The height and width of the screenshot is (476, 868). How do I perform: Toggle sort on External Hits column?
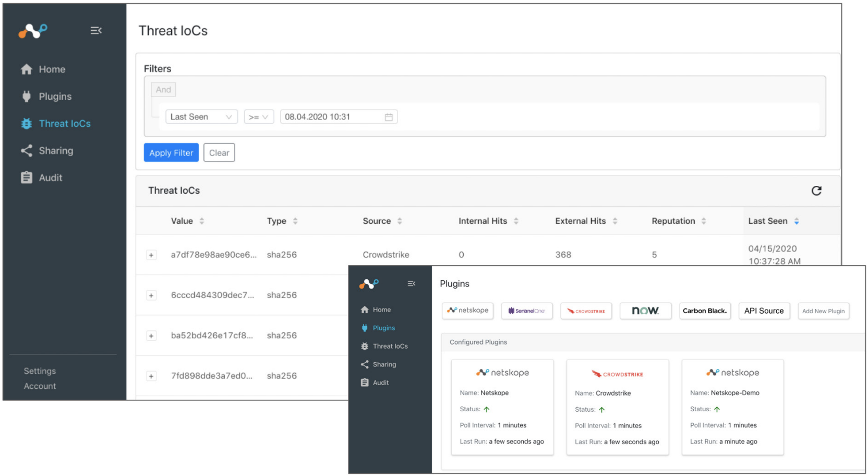coord(615,221)
